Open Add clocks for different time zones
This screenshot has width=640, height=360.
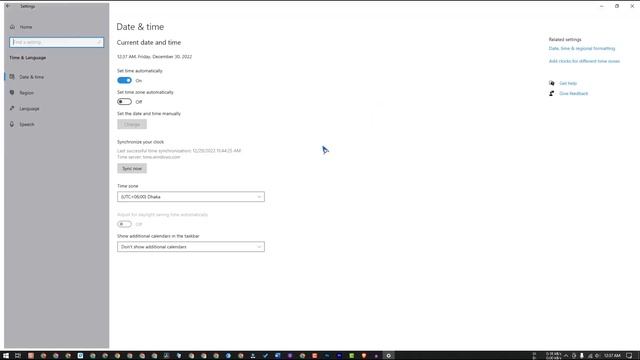pyautogui.click(x=584, y=61)
